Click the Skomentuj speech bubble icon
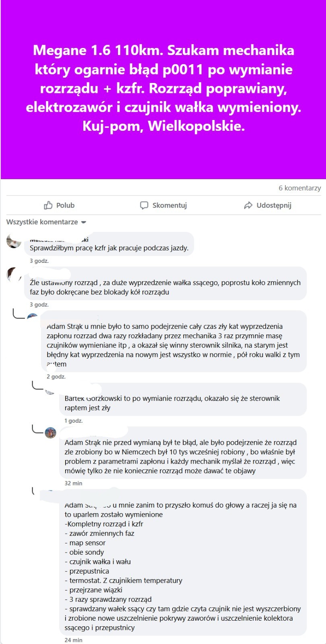This screenshot has width=326, height=644. tap(144, 205)
